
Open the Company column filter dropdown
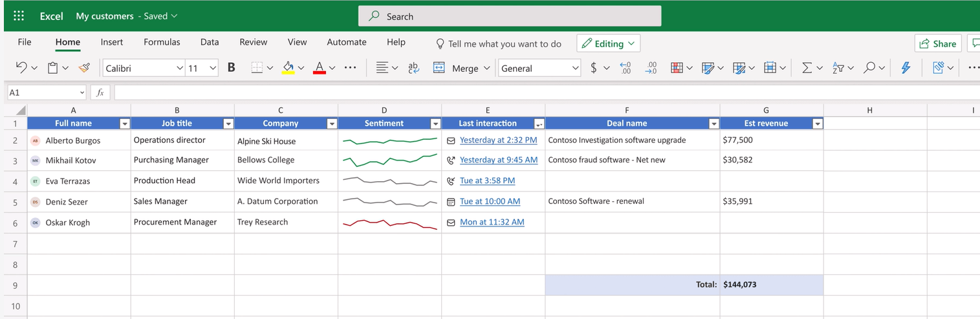[332, 124]
